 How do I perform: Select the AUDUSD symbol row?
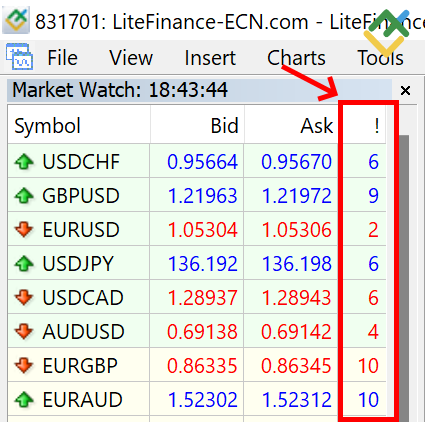(197, 331)
